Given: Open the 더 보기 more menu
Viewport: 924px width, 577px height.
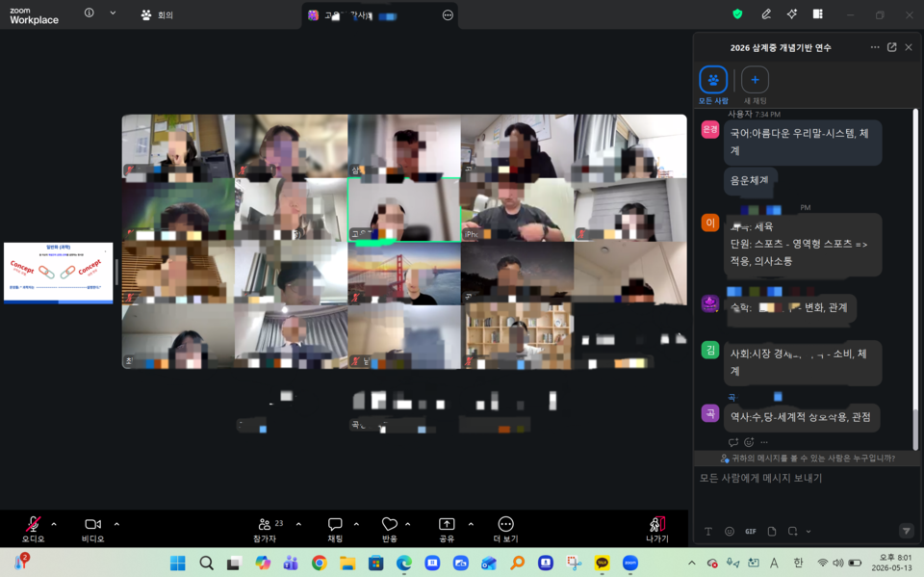Looking at the screenshot, I should pos(505,529).
